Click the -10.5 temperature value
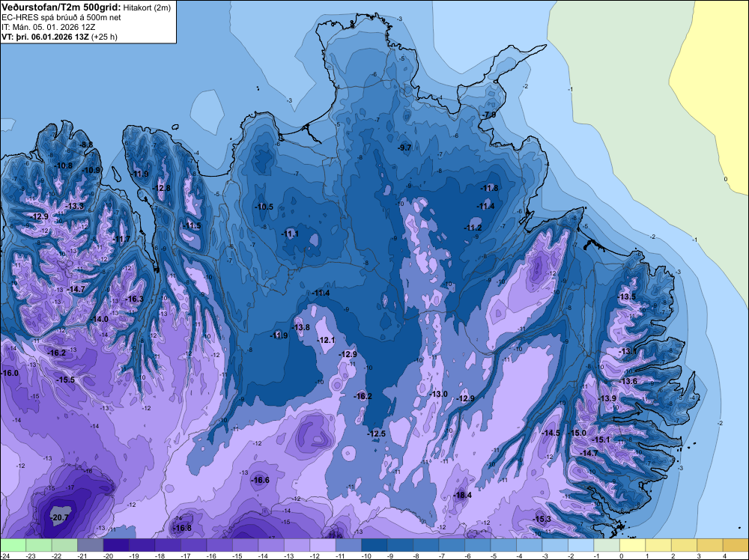The width and height of the screenshot is (749, 560). 264,207
